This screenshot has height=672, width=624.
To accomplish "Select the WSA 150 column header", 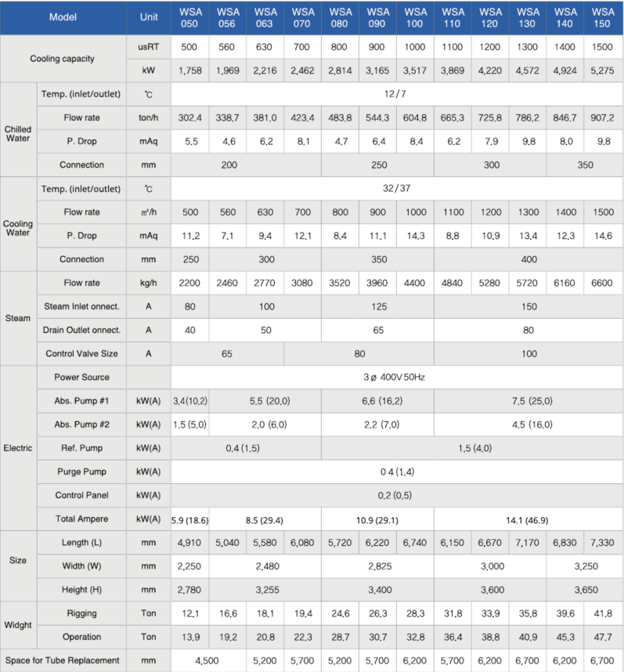I will (x=603, y=17).
